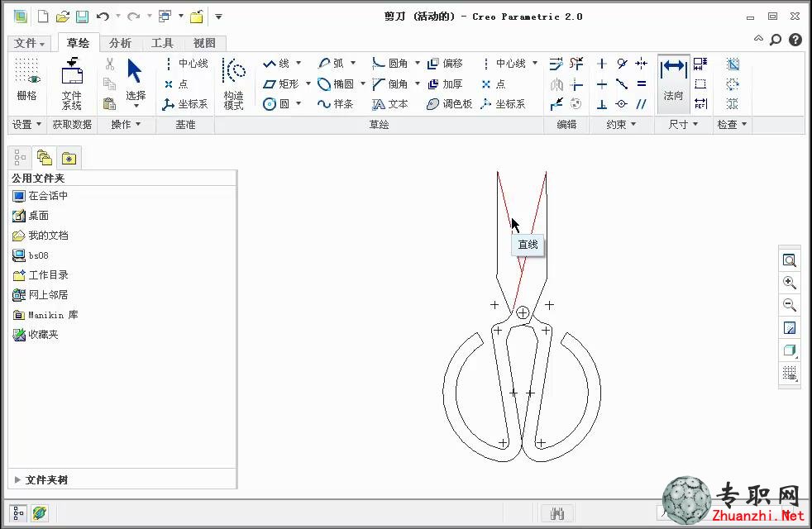The image size is (812, 529).
Task: Open the 调色板 sketch palette
Action: click(450, 104)
